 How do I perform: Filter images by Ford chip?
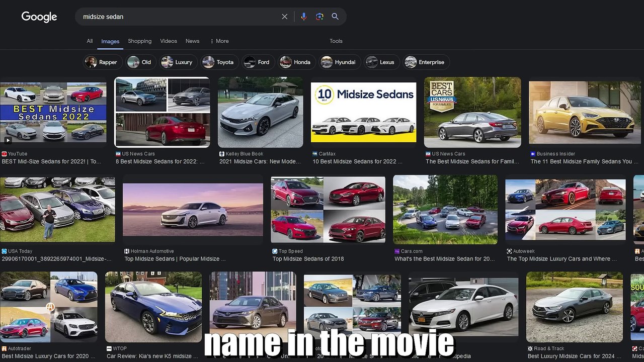pos(258,62)
